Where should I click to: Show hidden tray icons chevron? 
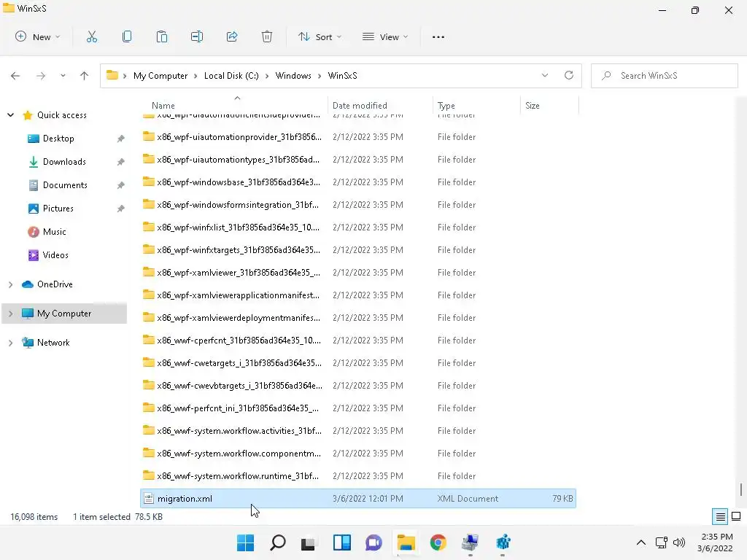(641, 542)
